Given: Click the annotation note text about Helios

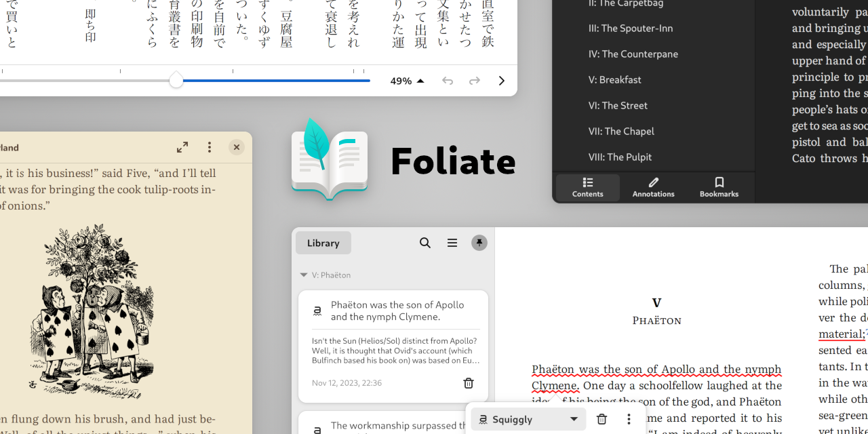Looking at the screenshot, I should coord(396,351).
